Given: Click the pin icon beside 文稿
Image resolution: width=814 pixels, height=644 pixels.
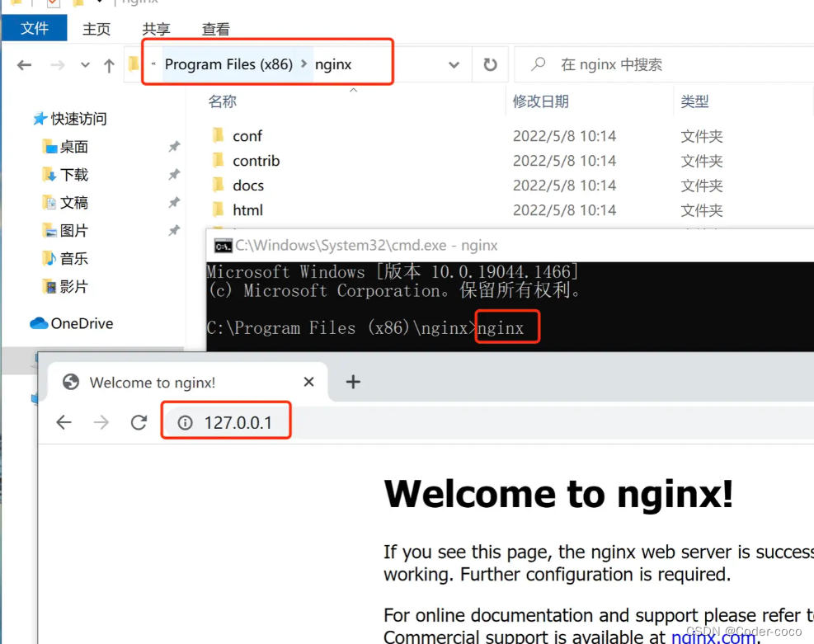Looking at the screenshot, I should (x=174, y=203).
